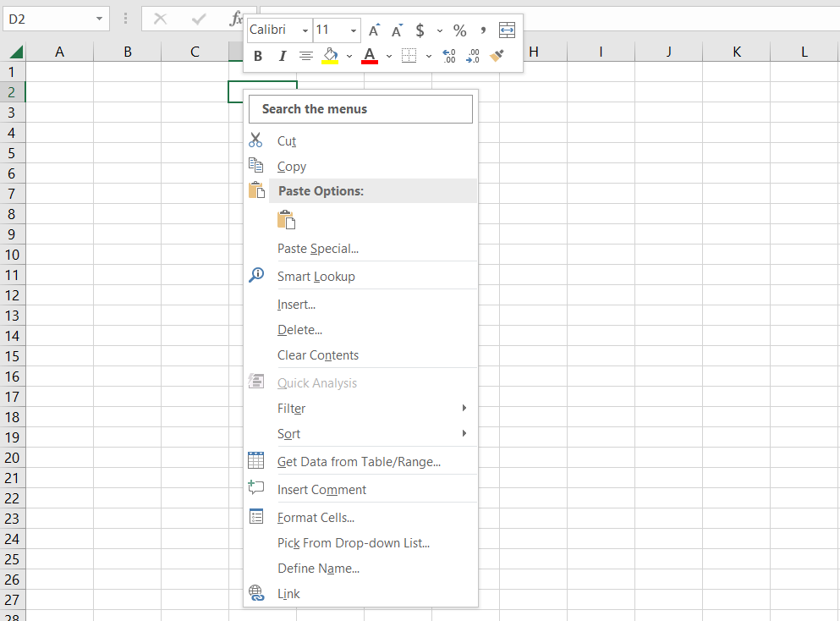Click the Paste clipboard option button

click(286, 220)
